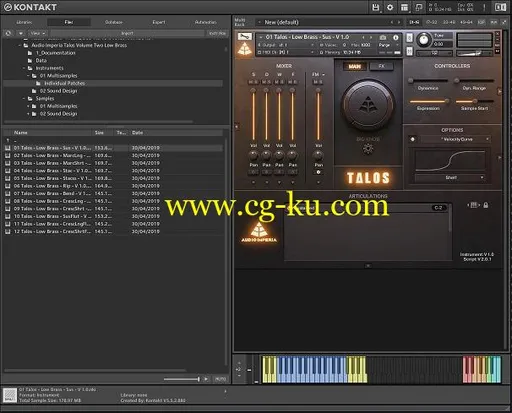Open the Shelf curve type dropdown
The image size is (512, 413).
click(450, 178)
